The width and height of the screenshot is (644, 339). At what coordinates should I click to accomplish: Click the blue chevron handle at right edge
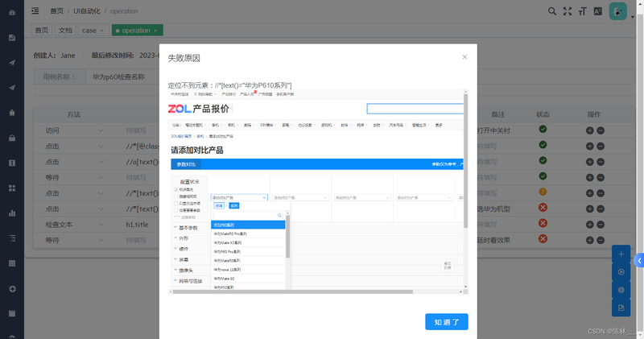(x=639, y=261)
